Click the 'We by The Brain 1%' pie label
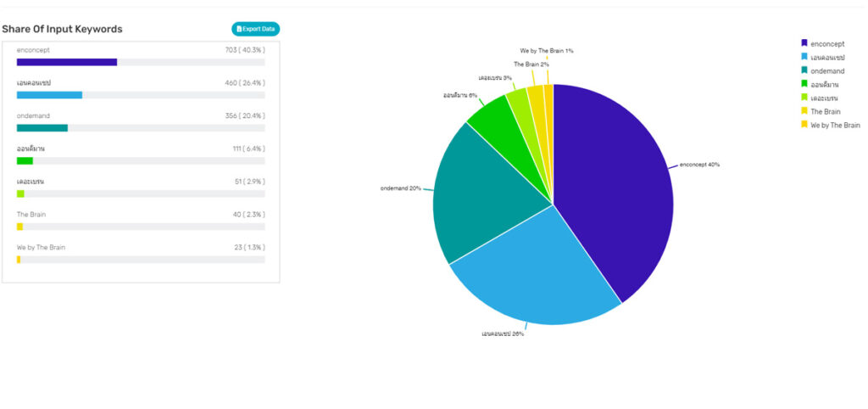The width and height of the screenshot is (868, 409). click(x=547, y=51)
